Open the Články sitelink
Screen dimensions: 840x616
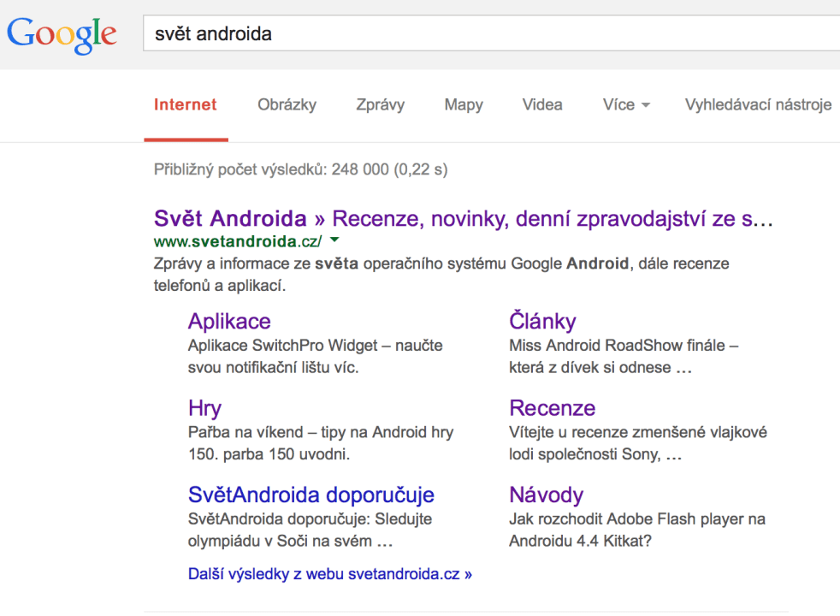[542, 322]
